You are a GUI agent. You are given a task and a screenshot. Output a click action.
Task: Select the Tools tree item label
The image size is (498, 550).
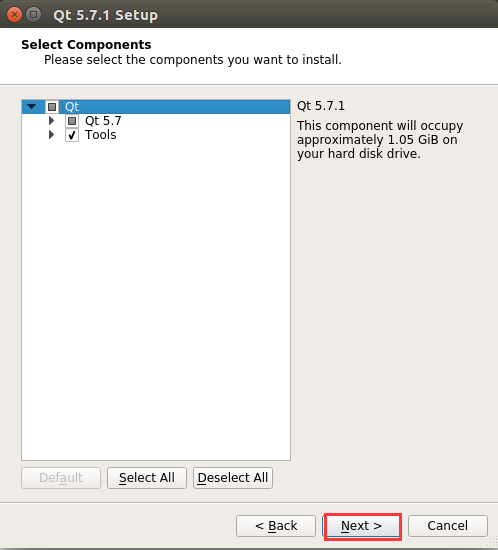[x=101, y=135]
